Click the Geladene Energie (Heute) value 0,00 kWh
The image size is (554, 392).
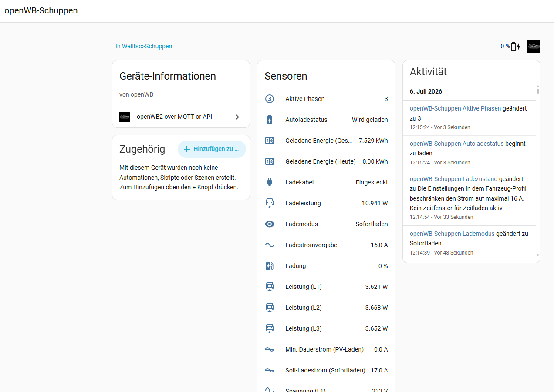tap(375, 161)
